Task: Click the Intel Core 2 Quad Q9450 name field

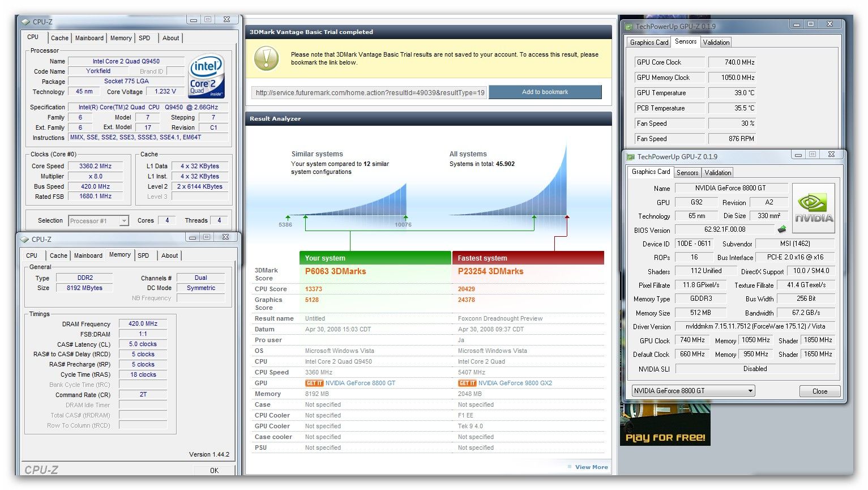Action: click(126, 61)
